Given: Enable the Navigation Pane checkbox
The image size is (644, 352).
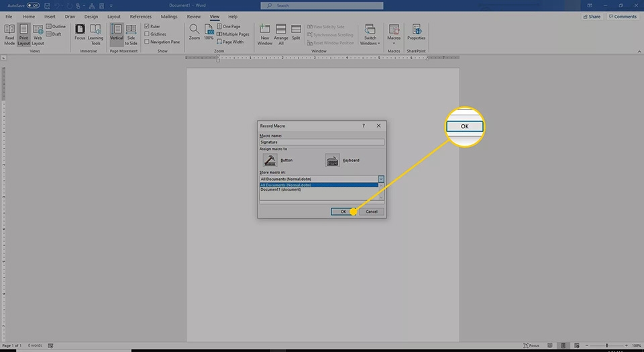Looking at the screenshot, I should tap(147, 42).
